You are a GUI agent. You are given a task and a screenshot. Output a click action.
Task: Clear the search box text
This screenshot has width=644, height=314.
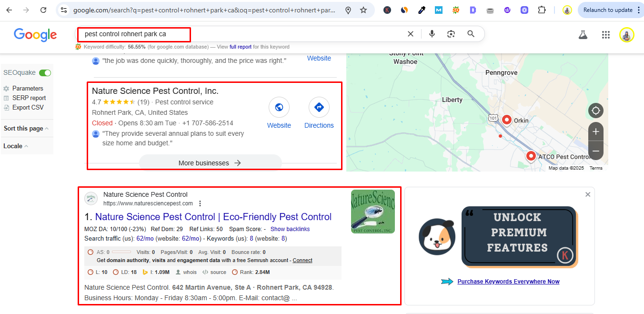point(411,34)
